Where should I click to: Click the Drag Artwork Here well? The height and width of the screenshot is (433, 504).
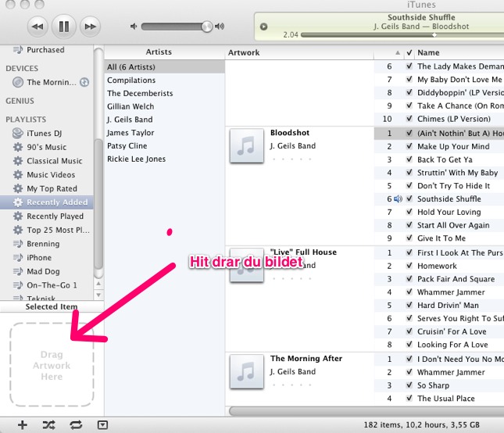click(x=52, y=364)
